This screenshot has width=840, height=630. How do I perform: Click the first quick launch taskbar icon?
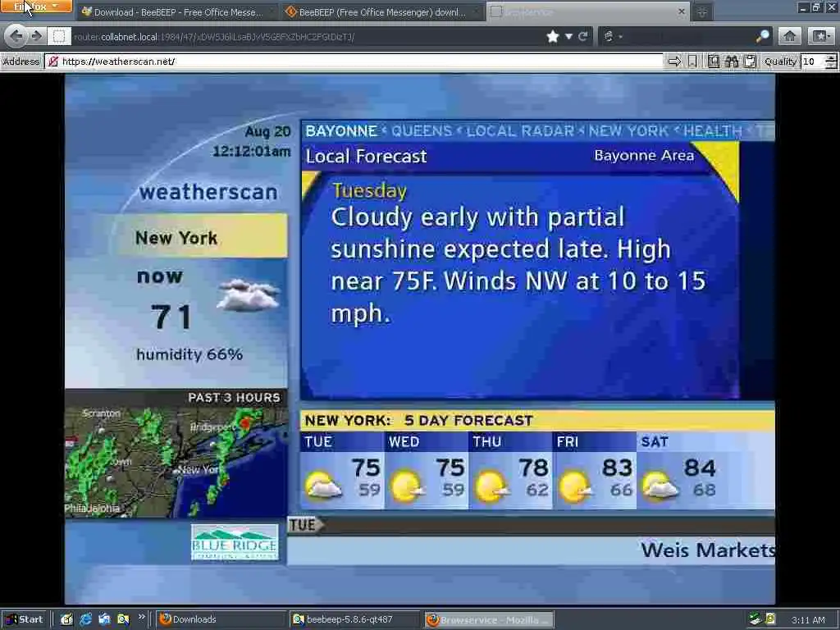[67, 620]
